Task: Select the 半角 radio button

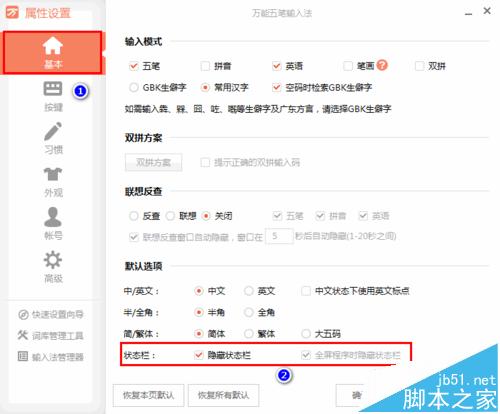Action: point(199,312)
